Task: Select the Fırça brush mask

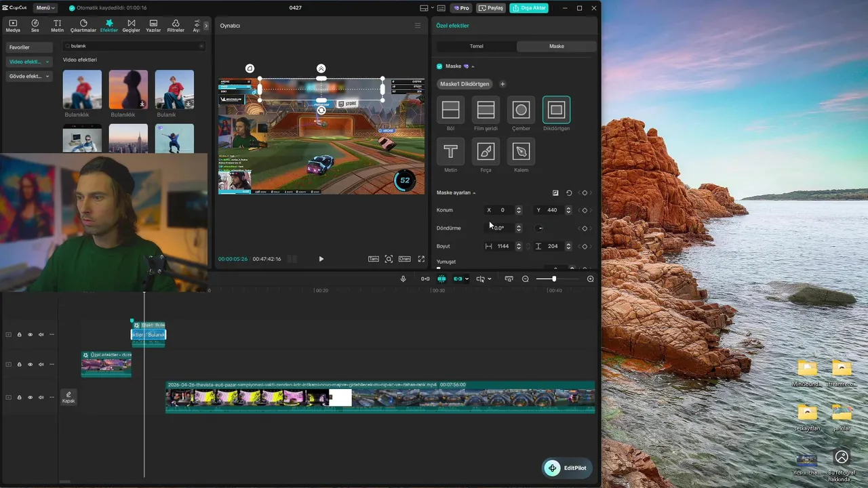Action: (x=486, y=151)
